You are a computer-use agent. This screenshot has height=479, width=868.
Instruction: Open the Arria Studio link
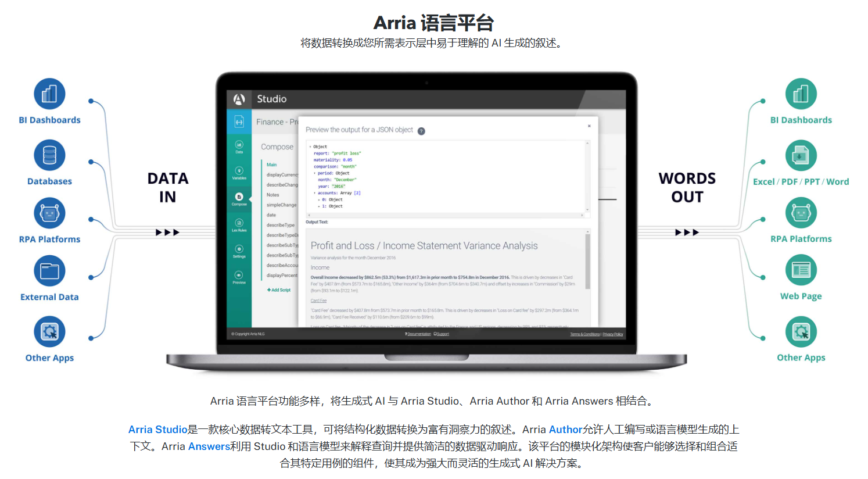click(x=158, y=430)
